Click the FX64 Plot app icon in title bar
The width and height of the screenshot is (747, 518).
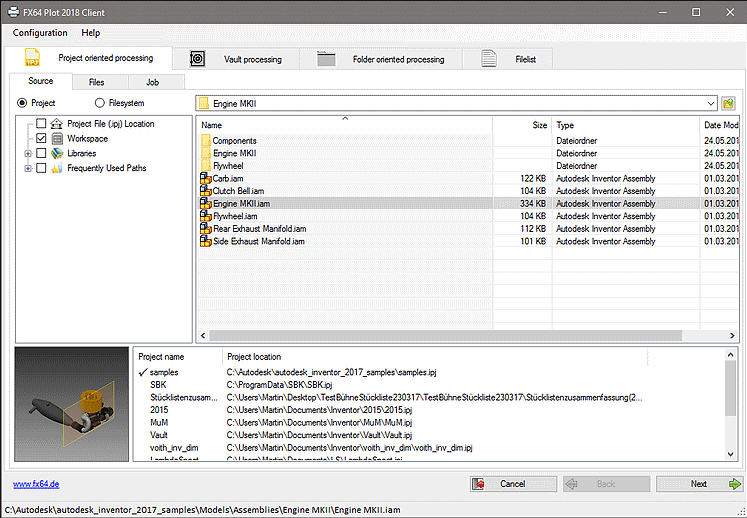(x=13, y=12)
